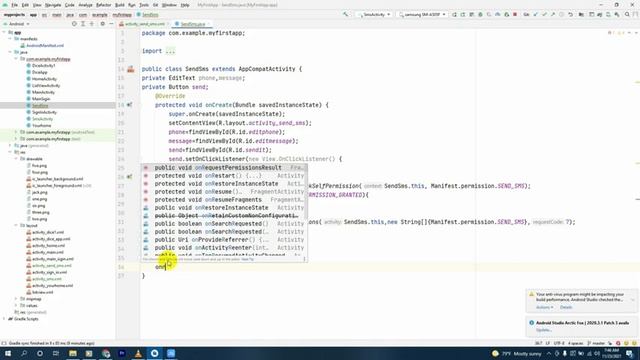Click the locate-file target icon in Project panel
This screenshot has width=640, height=360.
(x=74, y=24)
